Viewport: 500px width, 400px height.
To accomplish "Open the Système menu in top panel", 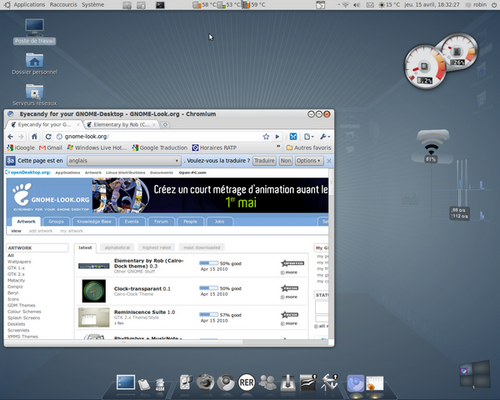I will (x=93, y=5).
